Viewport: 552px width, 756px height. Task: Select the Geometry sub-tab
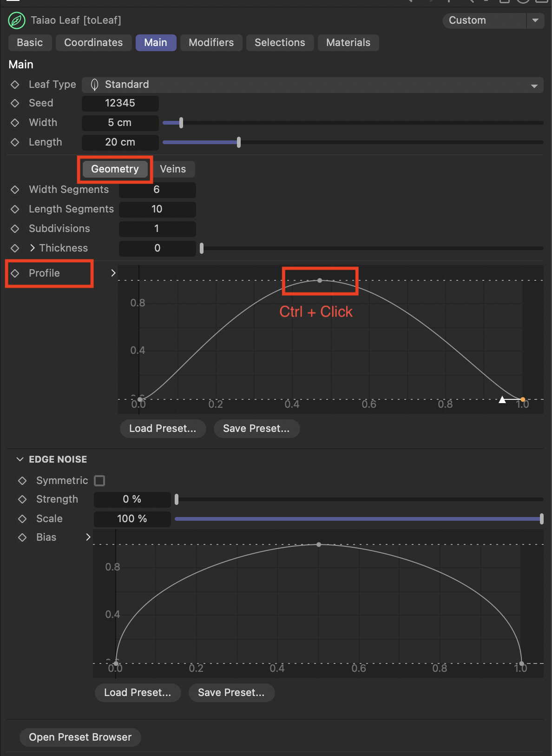115,169
